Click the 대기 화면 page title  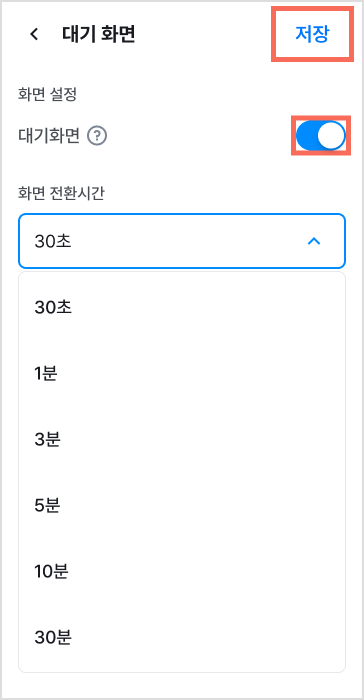(98, 34)
